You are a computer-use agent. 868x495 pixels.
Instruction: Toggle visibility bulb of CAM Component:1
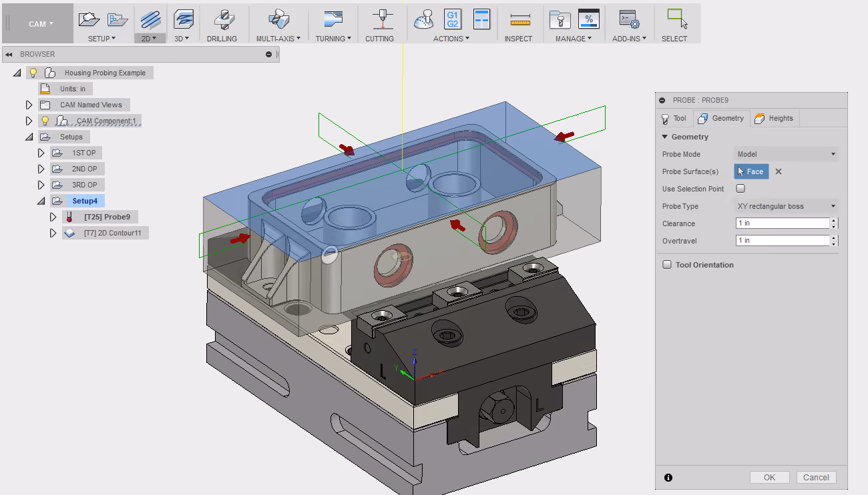coord(45,121)
